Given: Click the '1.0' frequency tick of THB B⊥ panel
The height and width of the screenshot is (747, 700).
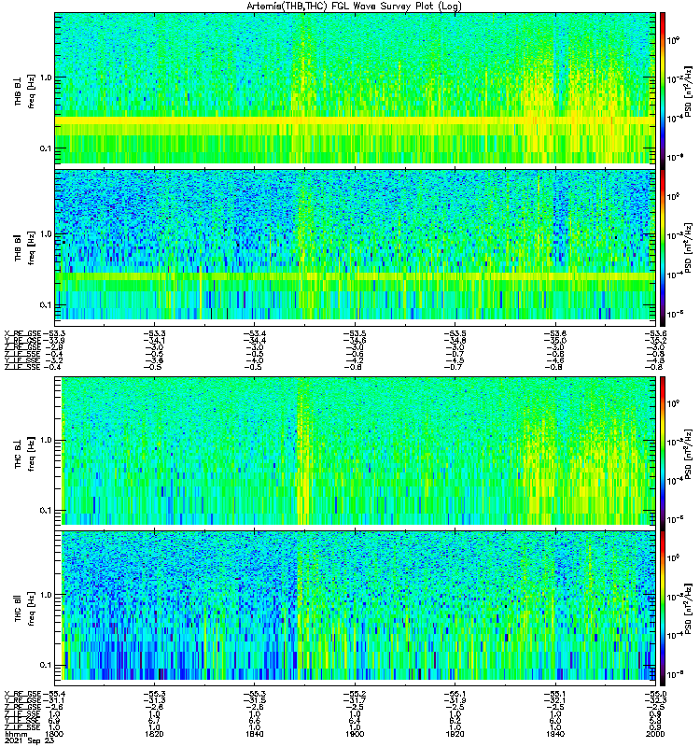Looking at the screenshot, I should pyautogui.click(x=46, y=78).
